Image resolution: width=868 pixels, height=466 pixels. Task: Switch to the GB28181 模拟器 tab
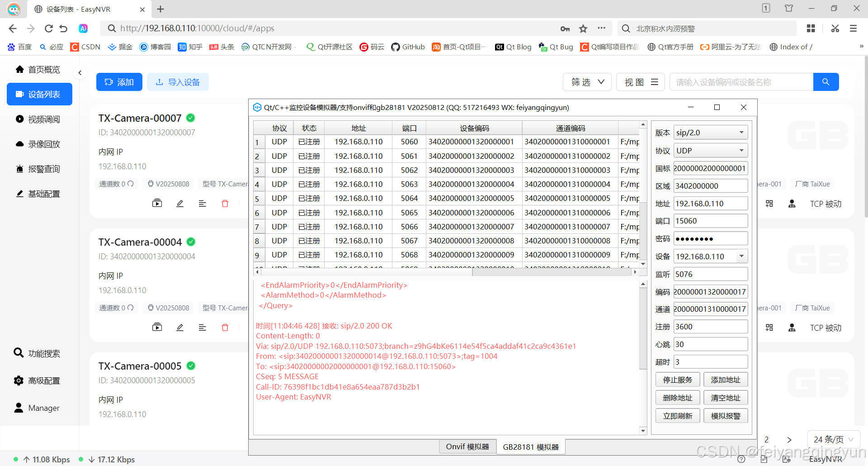pyautogui.click(x=531, y=447)
